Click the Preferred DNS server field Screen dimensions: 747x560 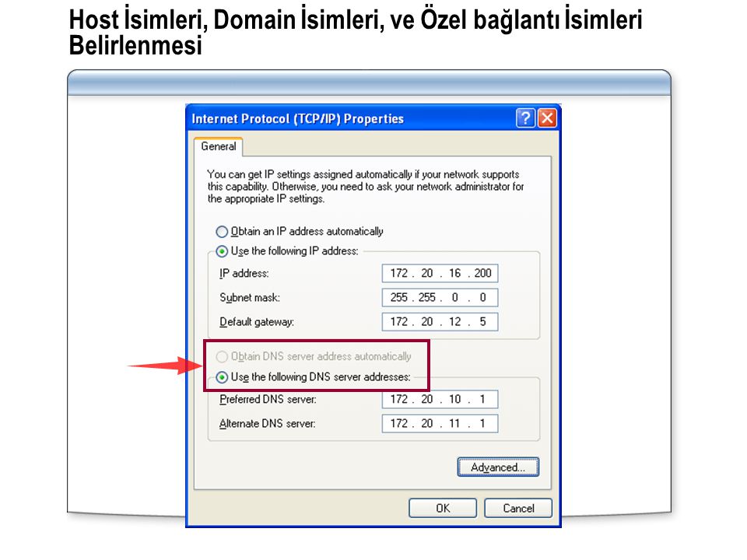pos(440,399)
